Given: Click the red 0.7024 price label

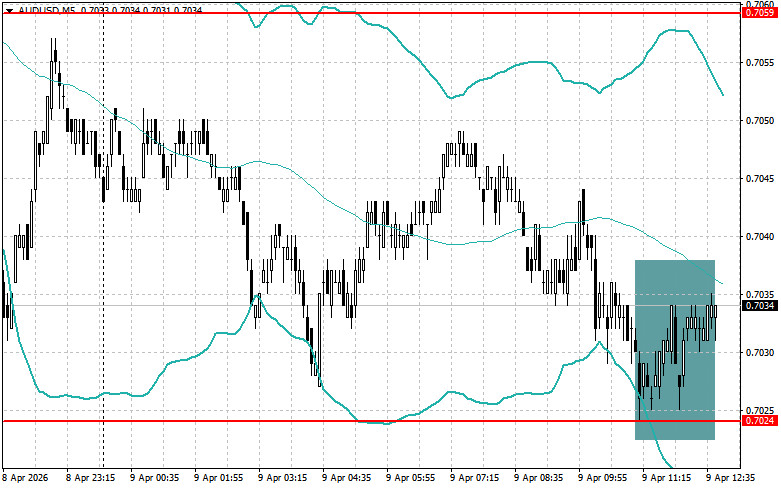Looking at the screenshot, I should 760,421.
